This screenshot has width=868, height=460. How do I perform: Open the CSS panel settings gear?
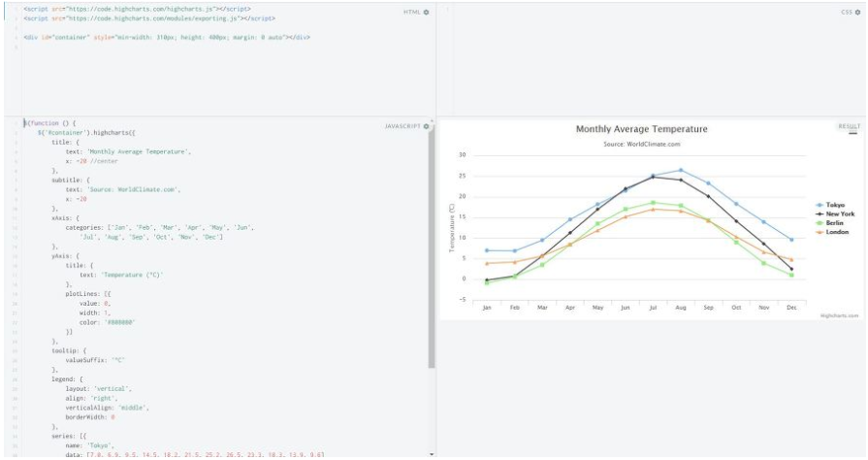pyautogui.click(x=858, y=13)
